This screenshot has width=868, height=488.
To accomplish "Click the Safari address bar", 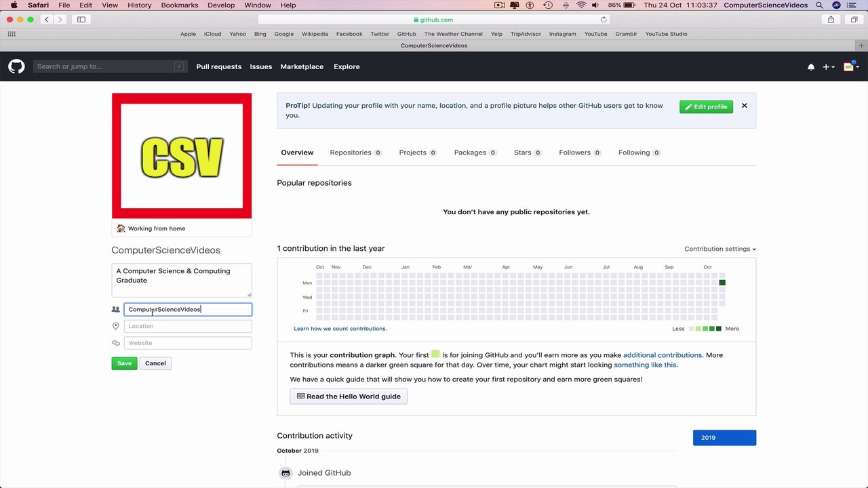I will [x=434, y=20].
